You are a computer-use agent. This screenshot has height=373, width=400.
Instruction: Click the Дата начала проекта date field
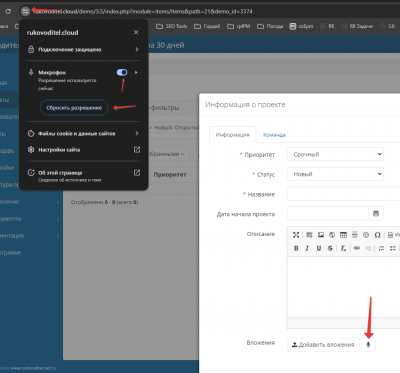pos(328,214)
